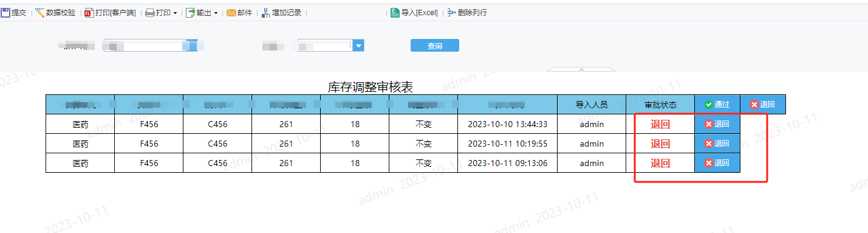Select admin cell in the 10:19:55 row
The height and width of the screenshot is (233, 868).
[x=592, y=144]
